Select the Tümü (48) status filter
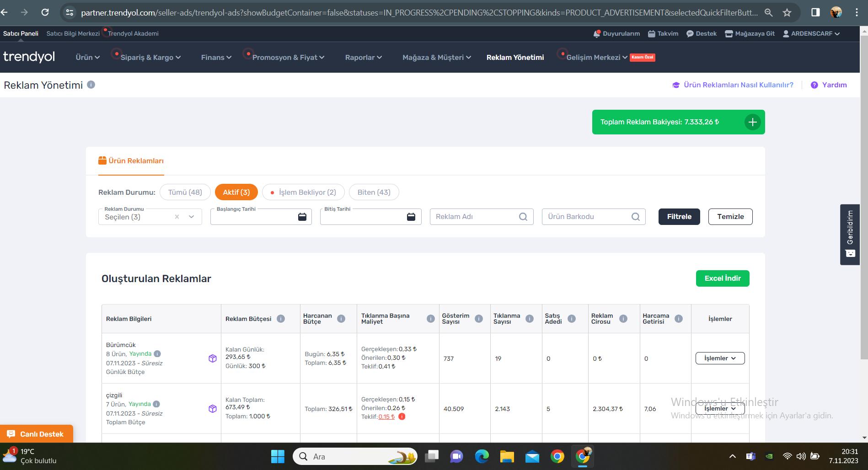This screenshot has height=470, width=868. (185, 192)
